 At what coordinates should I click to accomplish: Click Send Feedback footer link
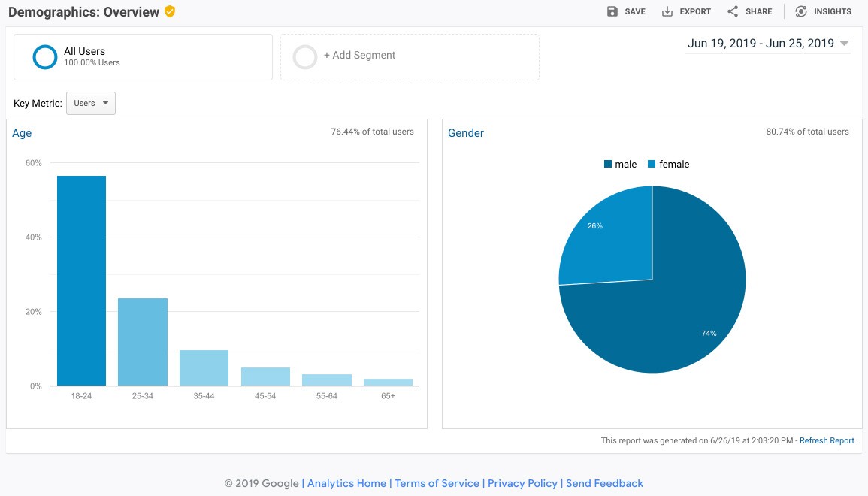pyautogui.click(x=604, y=483)
